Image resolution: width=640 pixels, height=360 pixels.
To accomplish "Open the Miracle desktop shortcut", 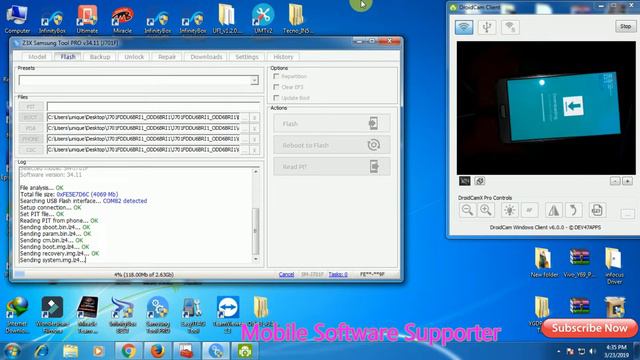I will coord(122,19).
